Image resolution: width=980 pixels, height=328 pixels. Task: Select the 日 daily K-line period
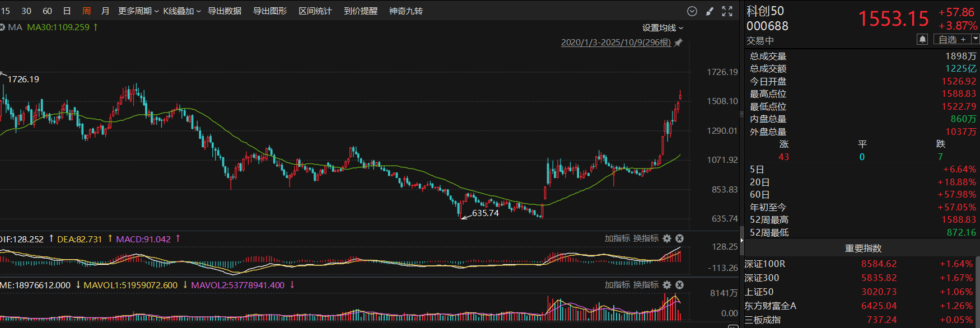67,11
